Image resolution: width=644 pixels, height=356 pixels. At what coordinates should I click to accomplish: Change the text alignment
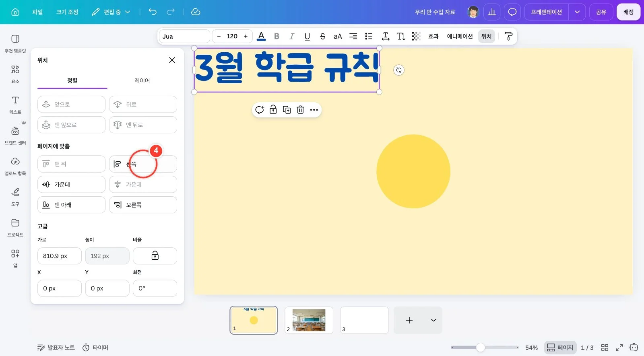[x=353, y=36]
